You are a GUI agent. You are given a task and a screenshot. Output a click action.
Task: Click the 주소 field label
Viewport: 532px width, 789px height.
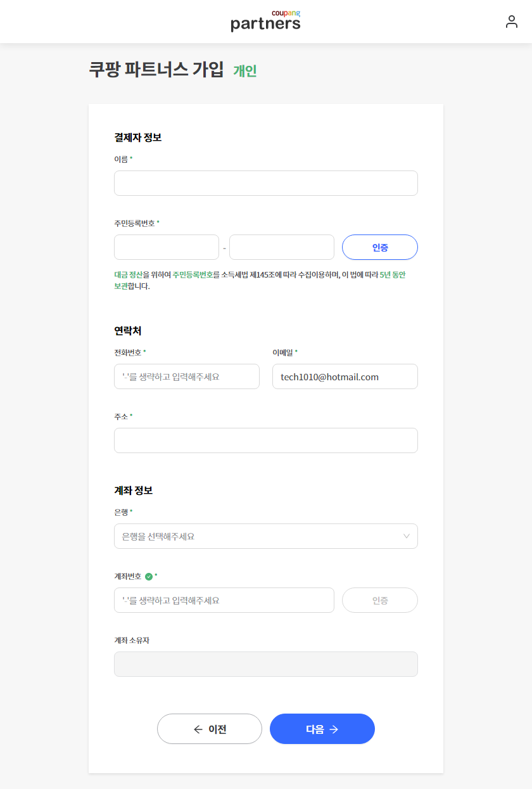pos(121,416)
